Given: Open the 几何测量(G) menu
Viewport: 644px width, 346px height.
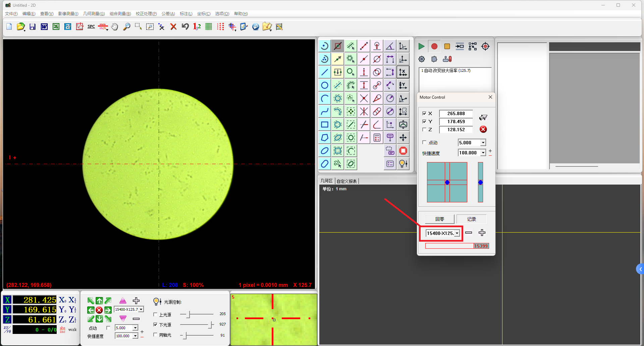Looking at the screenshot, I should pos(94,14).
